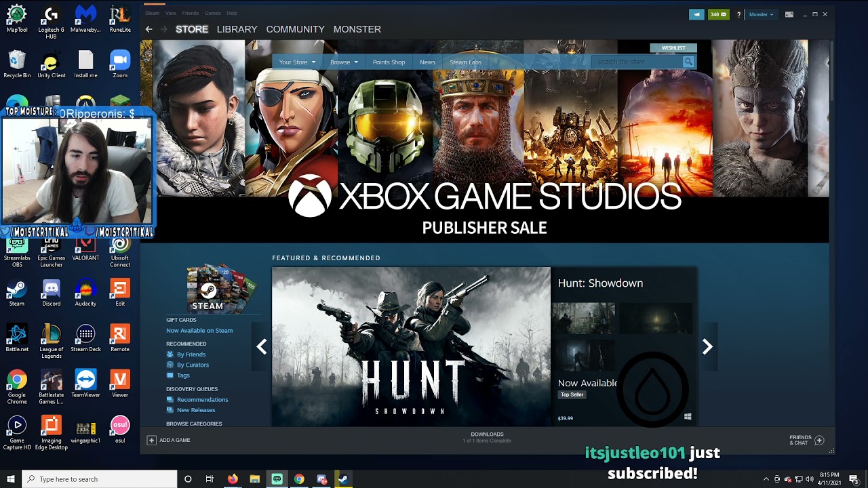Open Logitech G HUB shortcut

[52, 23]
